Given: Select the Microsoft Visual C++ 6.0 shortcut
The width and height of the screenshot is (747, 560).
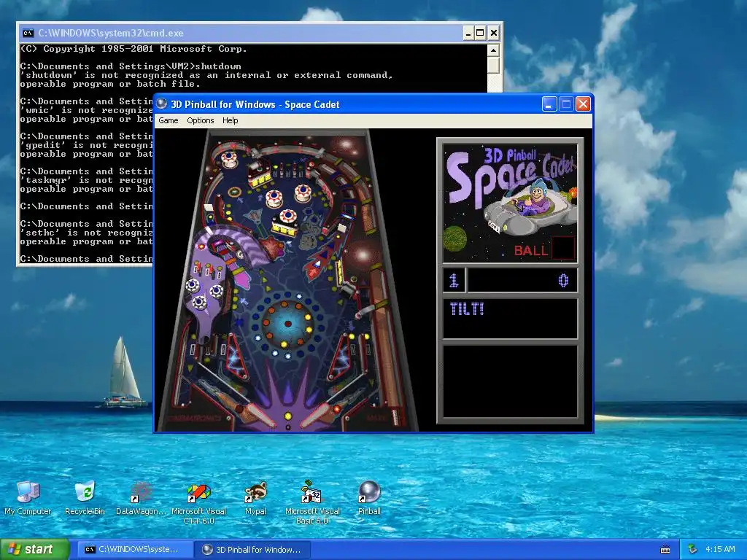Looking at the screenshot, I should 198,503.
